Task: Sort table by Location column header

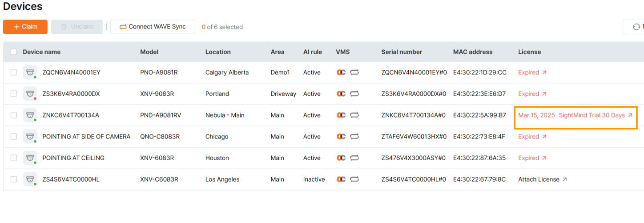Action: (218, 52)
